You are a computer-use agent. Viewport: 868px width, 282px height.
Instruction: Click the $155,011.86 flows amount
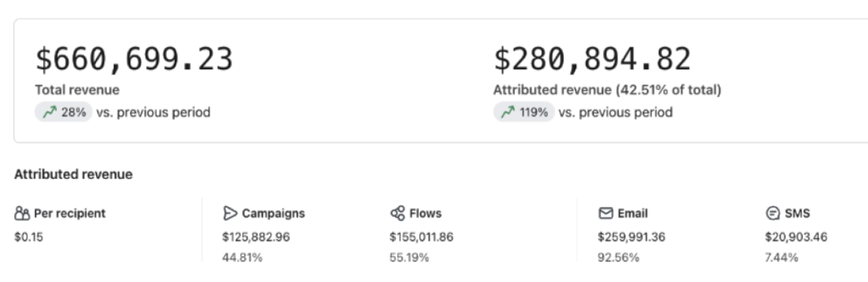tap(422, 237)
